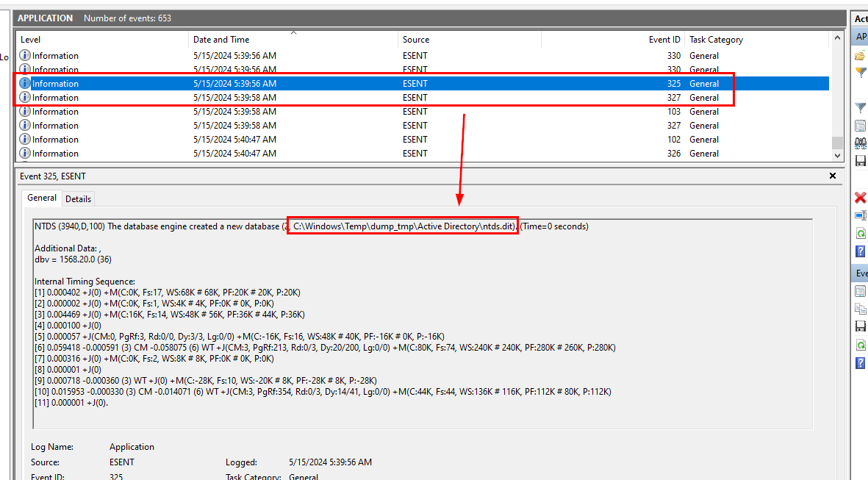The width and height of the screenshot is (868, 480).
Task: Click event list scrollbar down arrow
Action: tap(837, 156)
